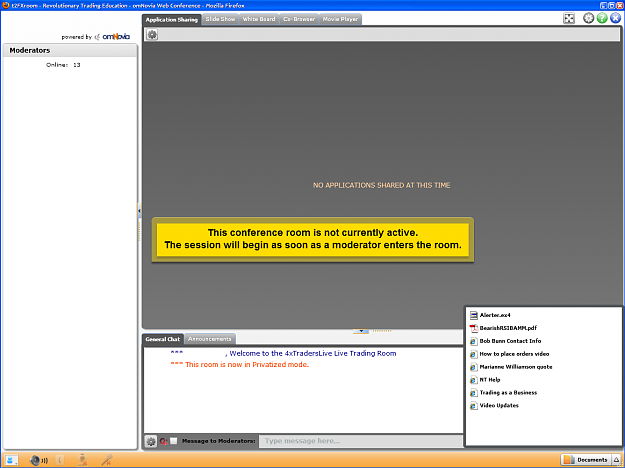Collapse the Documents list triangle arrow
625x468 pixels.
pyautogui.click(x=616, y=460)
